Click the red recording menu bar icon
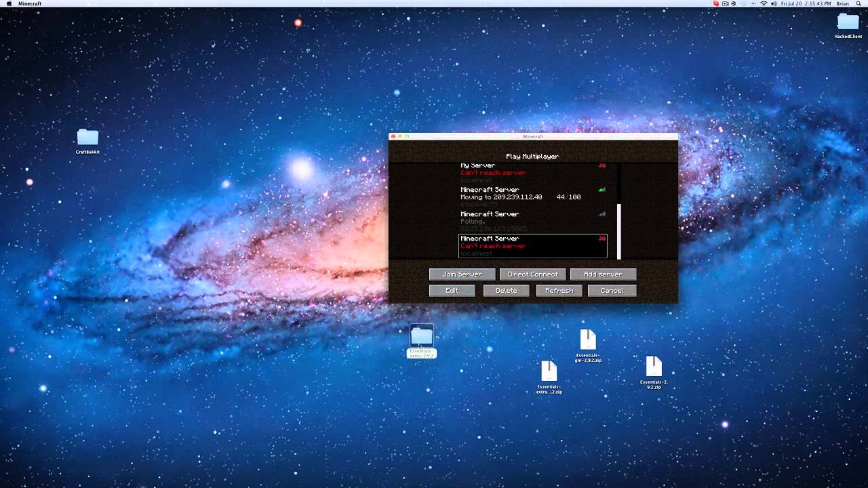Screen dimensions: 868x488 coord(716,3)
